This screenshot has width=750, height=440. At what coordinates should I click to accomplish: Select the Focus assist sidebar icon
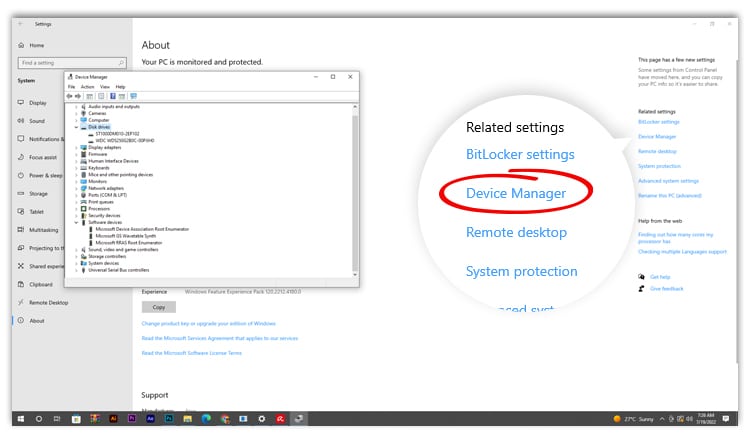click(21, 157)
